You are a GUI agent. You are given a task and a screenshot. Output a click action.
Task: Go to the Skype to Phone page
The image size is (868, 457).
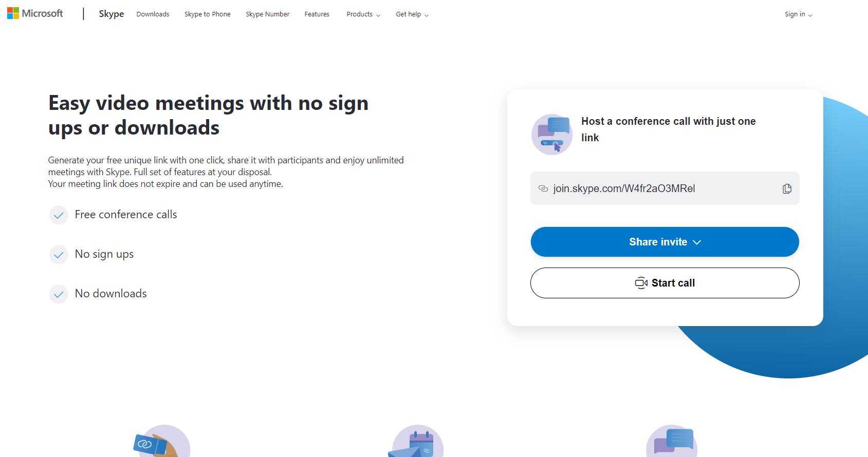click(208, 14)
